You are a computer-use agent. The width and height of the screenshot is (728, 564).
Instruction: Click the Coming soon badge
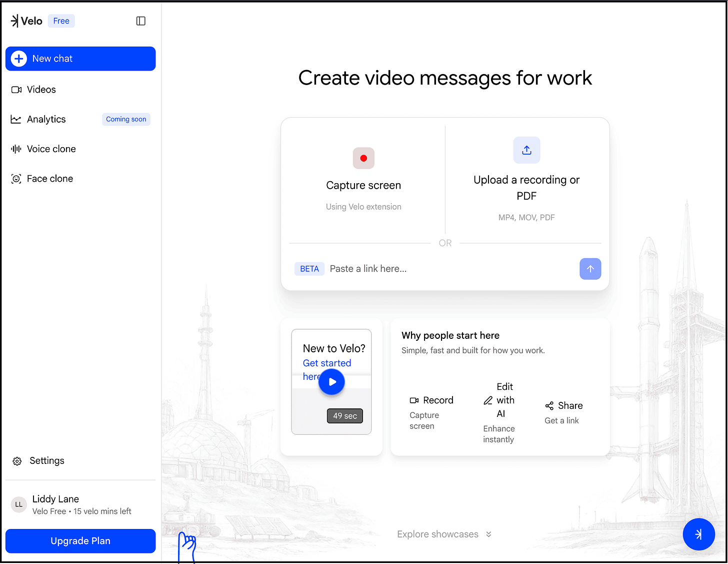tap(126, 119)
